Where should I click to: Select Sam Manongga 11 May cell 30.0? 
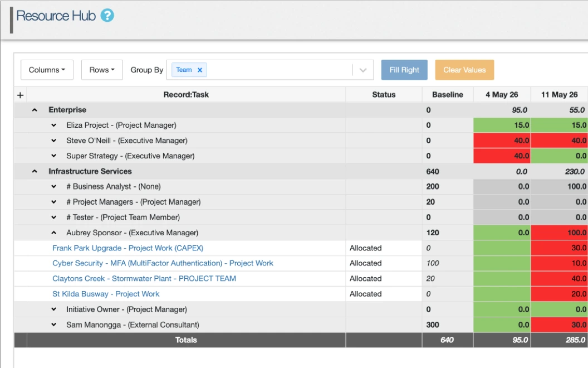559,325
